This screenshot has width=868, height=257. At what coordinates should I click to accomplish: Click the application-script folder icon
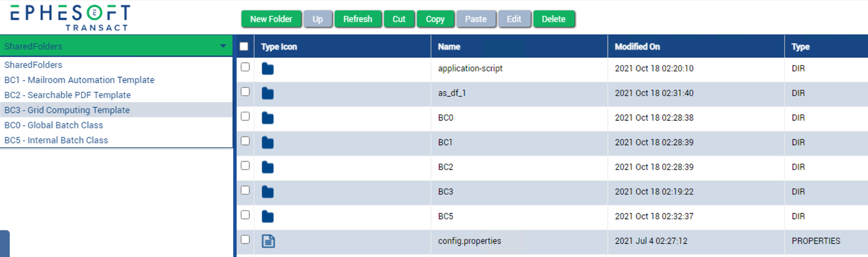267,69
